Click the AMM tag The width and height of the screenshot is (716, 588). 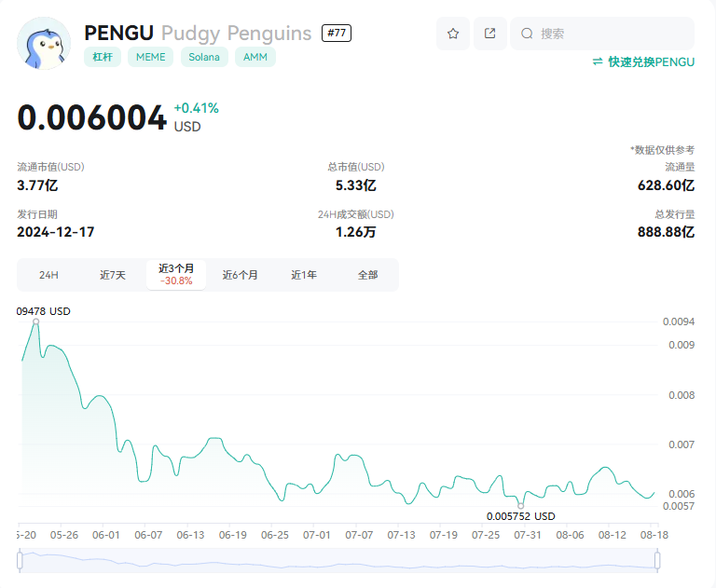[255, 57]
